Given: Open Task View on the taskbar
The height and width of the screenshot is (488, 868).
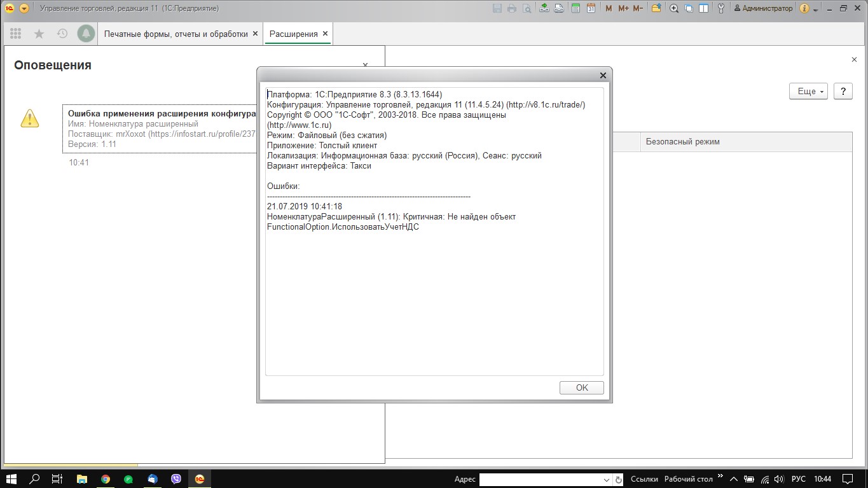Looking at the screenshot, I should pyautogui.click(x=57, y=479).
